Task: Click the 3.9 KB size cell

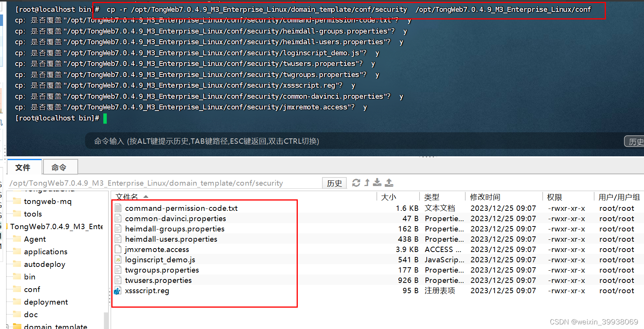Action: pyautogui.click(x=407, y=249)
